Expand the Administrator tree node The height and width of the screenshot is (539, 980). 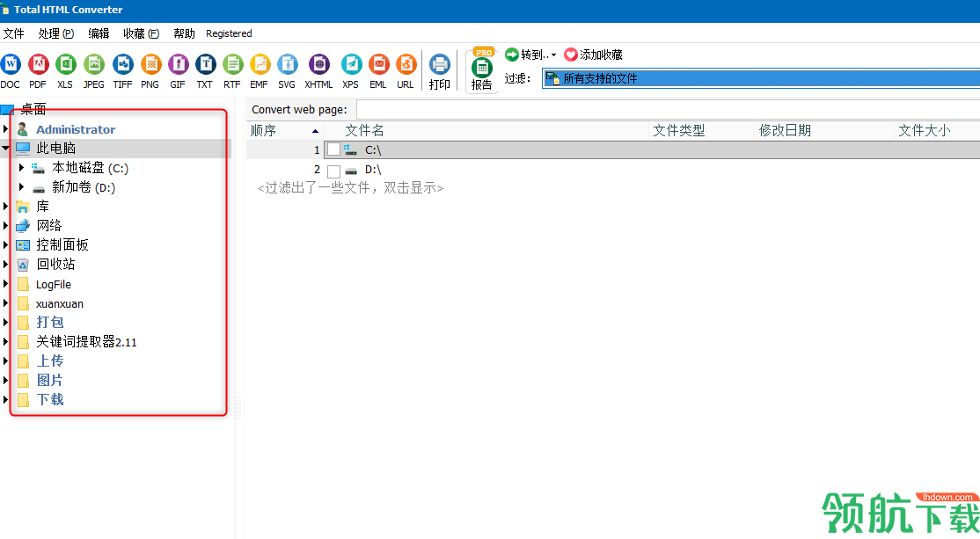tap(5, 129)
